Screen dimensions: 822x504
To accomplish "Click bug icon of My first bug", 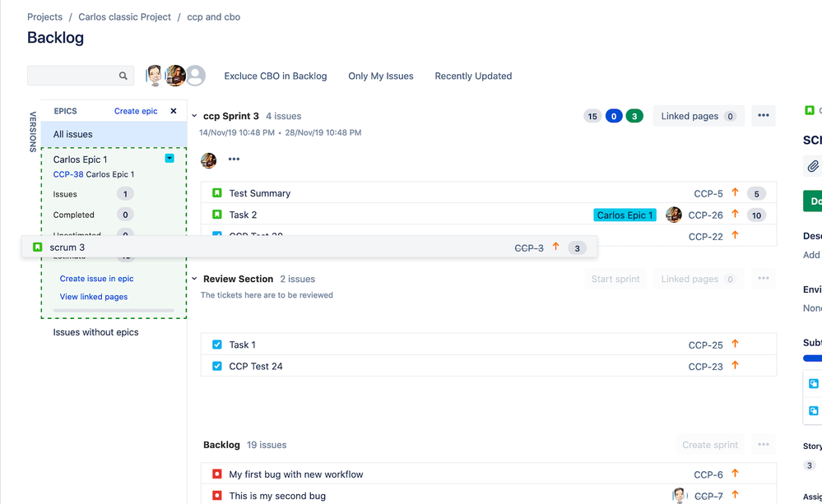I will click(x=217, y=474).
